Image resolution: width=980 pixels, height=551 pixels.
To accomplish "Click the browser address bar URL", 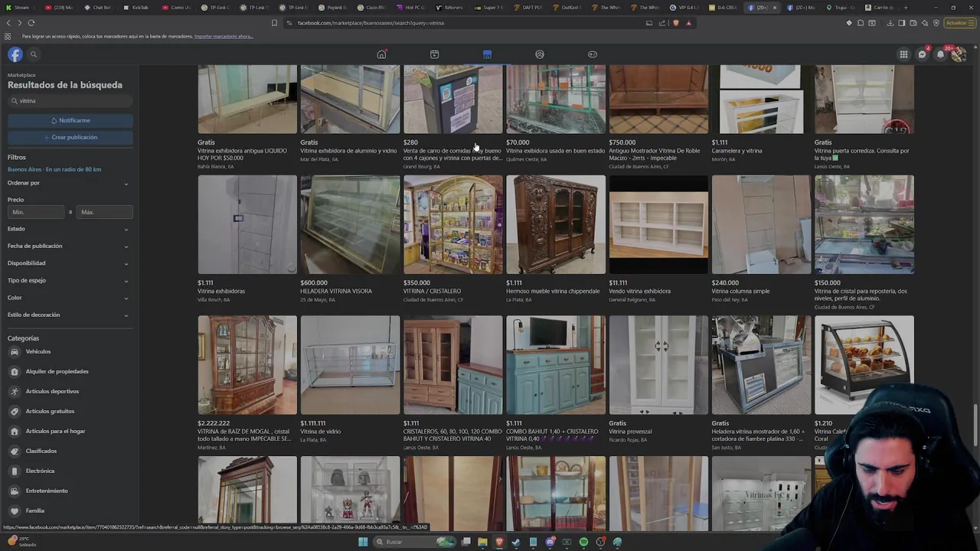I will point(371,23).
